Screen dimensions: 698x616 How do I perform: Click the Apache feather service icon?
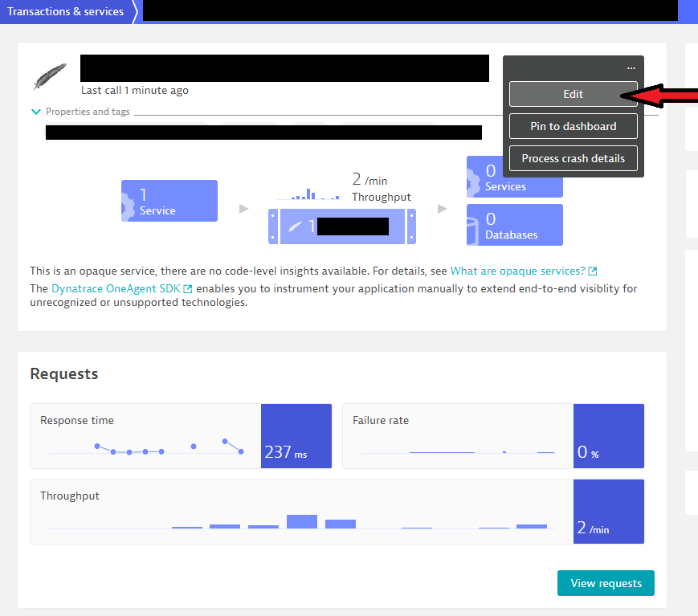pos(50,76)
